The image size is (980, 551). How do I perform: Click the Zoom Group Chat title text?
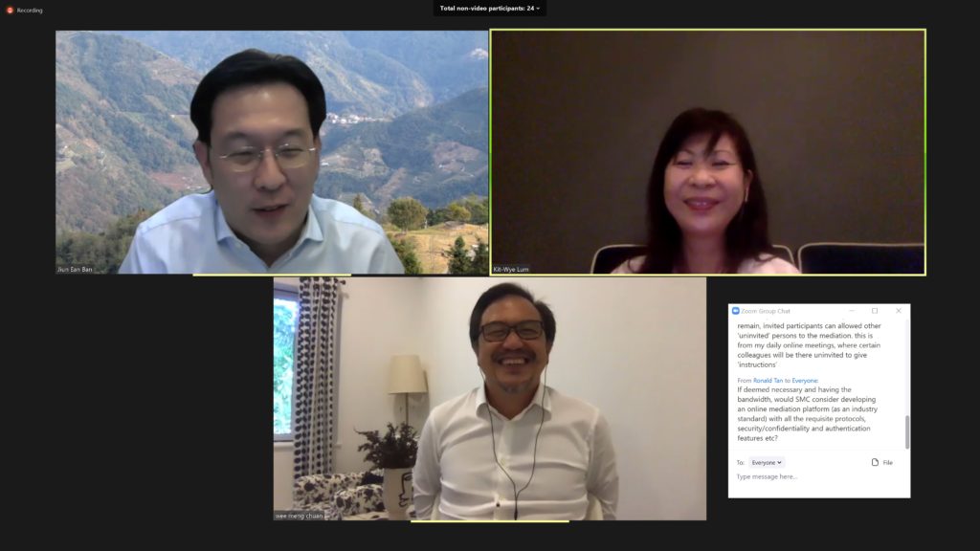(x=768, y=311)
